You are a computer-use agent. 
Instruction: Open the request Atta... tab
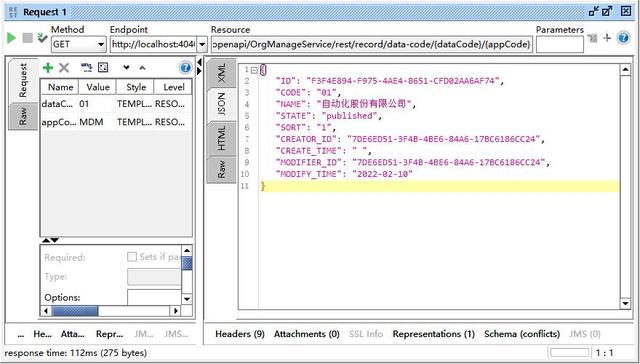[x=73, y=334]
